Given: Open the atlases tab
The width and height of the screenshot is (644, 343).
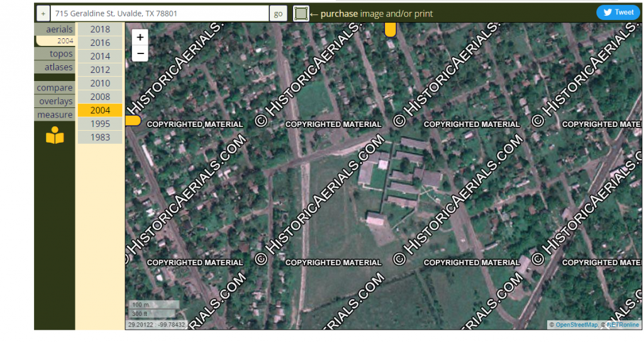Looking at the screenshot, I should 55,67.
